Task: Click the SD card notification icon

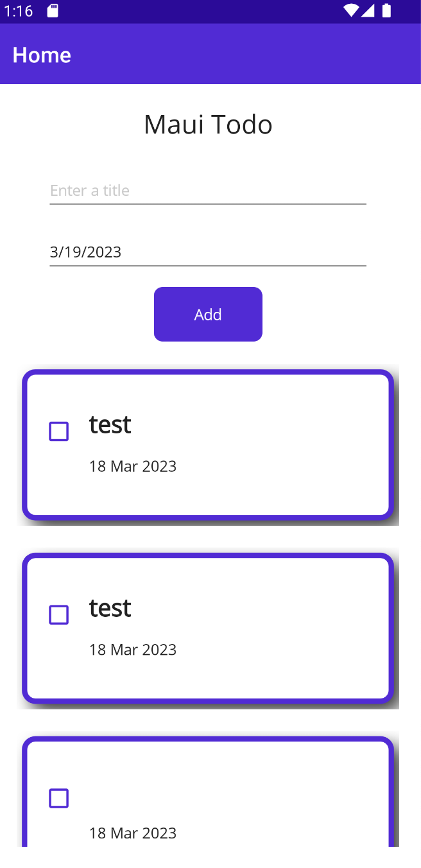Action: click(x=52, y=10)
